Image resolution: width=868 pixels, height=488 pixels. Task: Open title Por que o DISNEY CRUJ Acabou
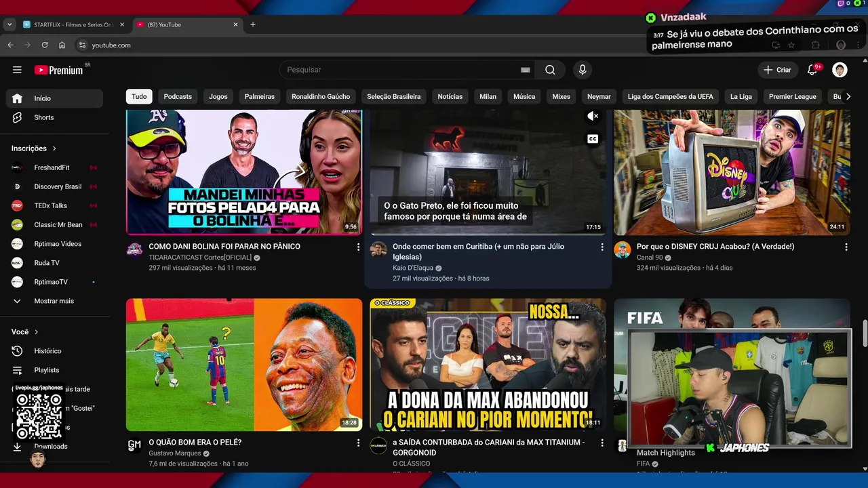tap(715, 247)
